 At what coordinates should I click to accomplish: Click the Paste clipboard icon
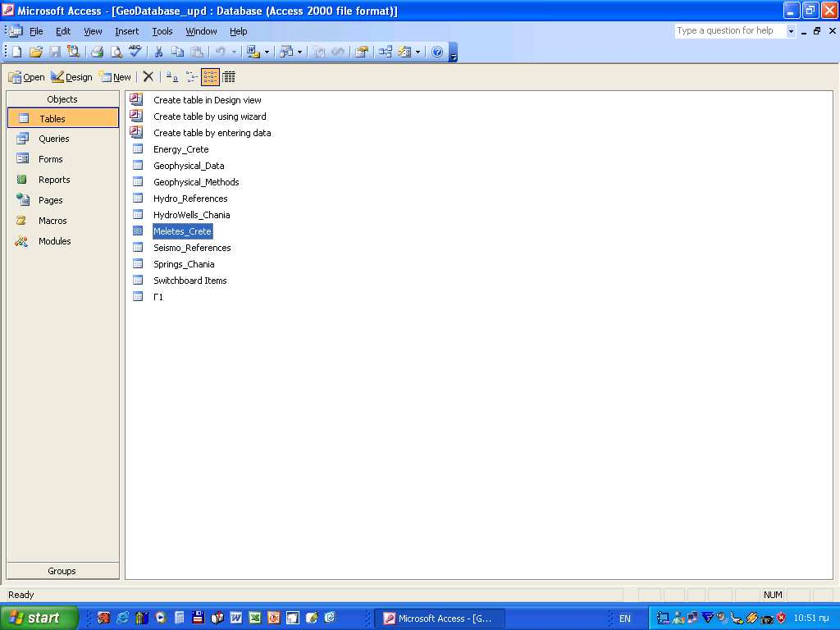click(x=197, y=52)
